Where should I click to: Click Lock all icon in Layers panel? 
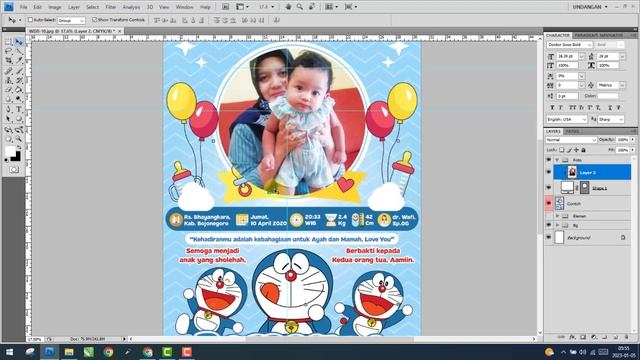click(x=584, y=150)
